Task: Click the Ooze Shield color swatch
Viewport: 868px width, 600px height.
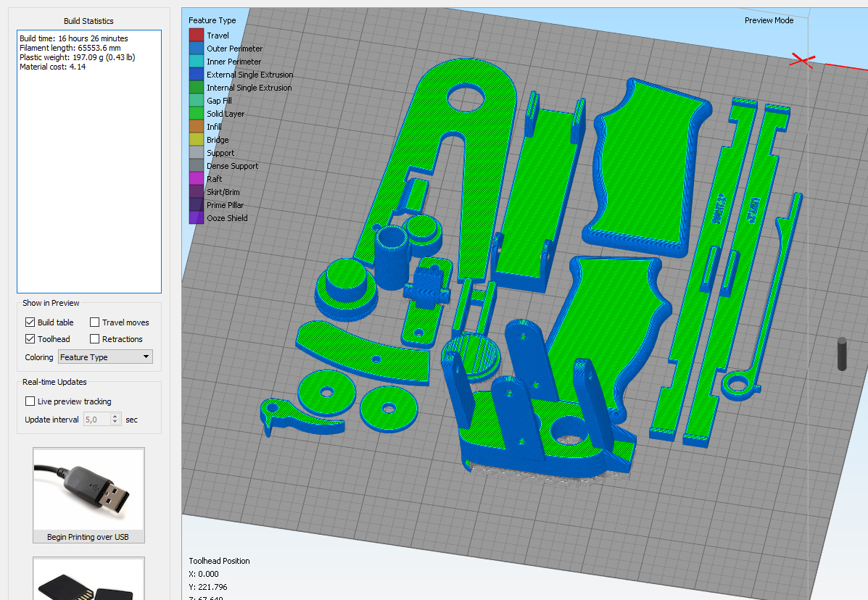Action: pyautogui.click(x=197, y=218)
